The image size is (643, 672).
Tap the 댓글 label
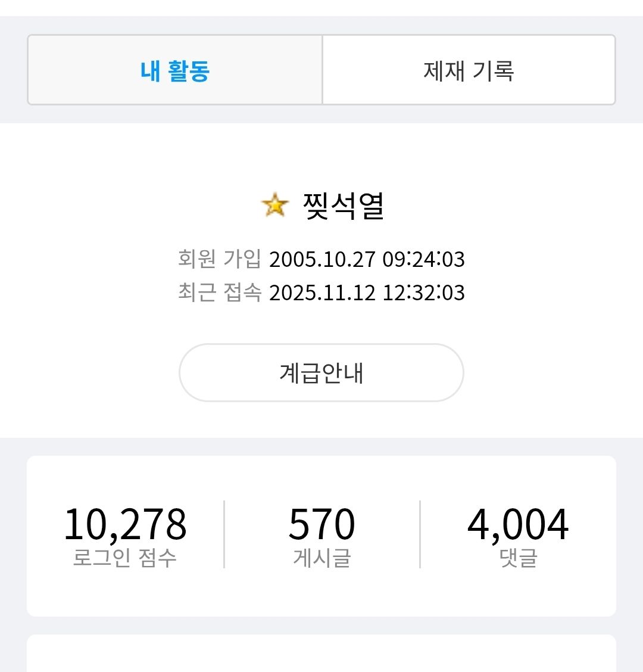pyautogui.click(x=518, y=558)
